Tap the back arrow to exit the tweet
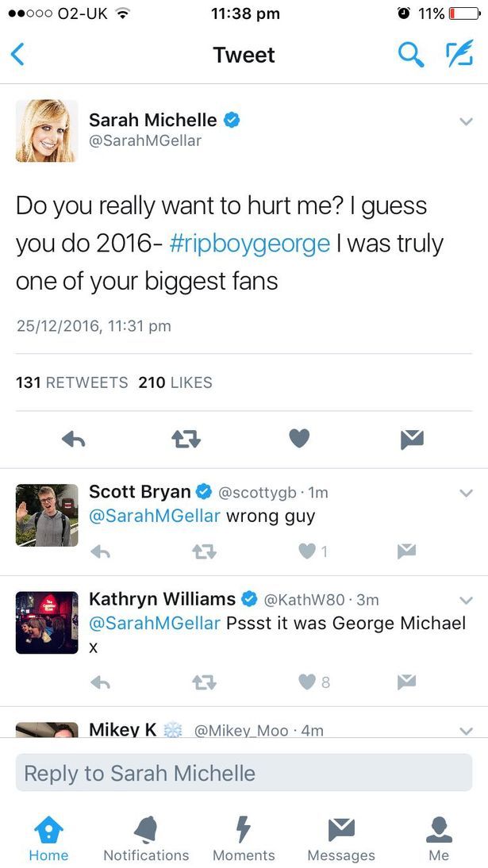 17,55
